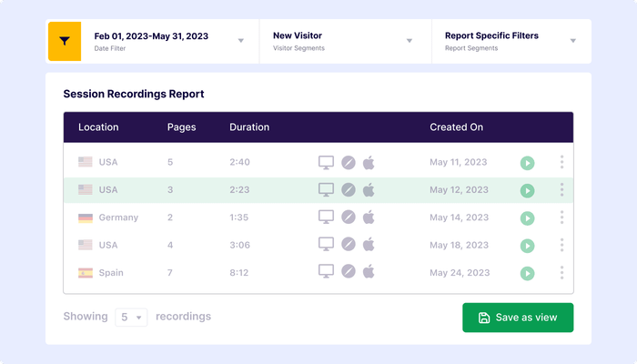The width and height of the screenshot is (637, 364).
Task: Click the browser compass icon in Spain row
Action: 348,272
